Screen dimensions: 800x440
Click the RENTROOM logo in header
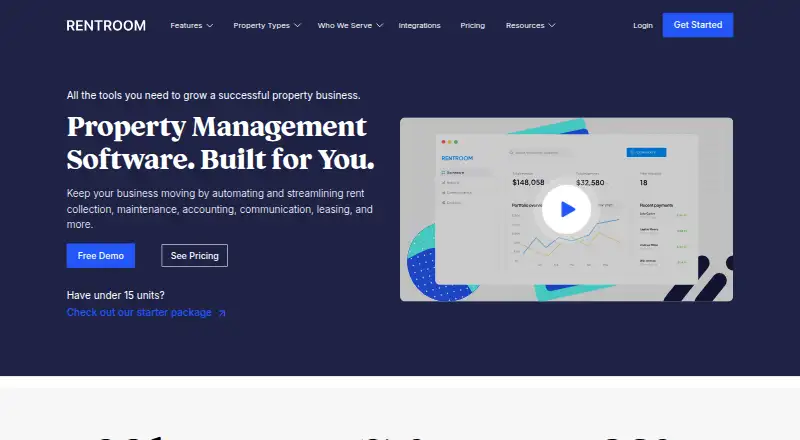(106, 26)
